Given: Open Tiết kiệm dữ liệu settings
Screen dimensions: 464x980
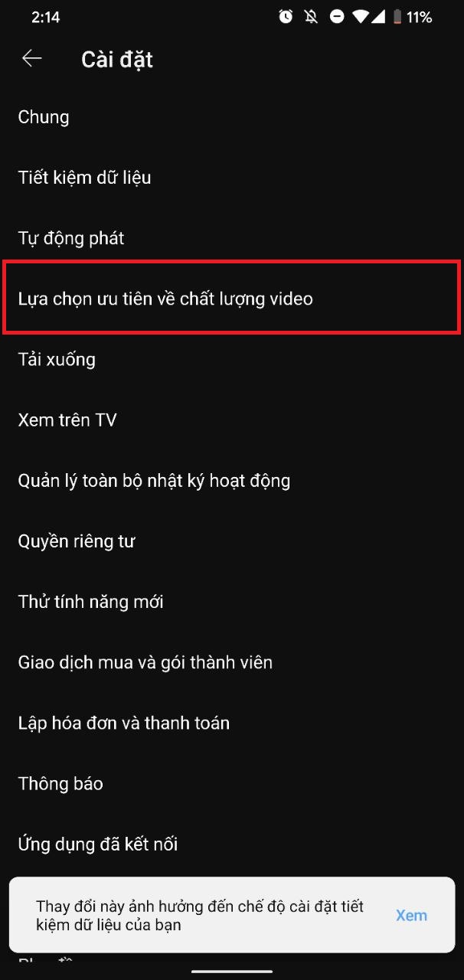Looking at the screenshot, I should point(232,178).
